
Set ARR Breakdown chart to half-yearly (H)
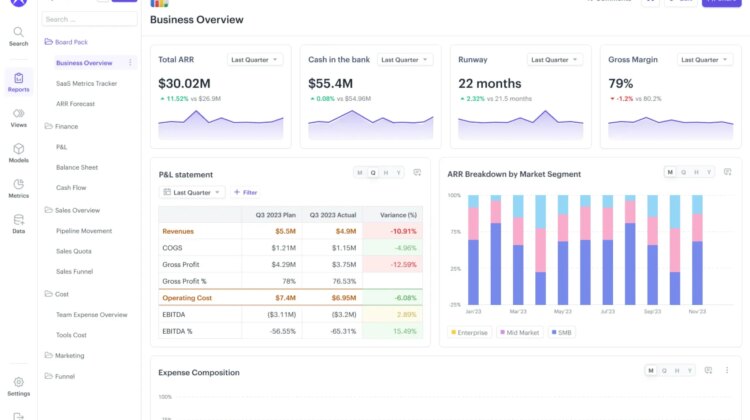click(x=696, y=172)
